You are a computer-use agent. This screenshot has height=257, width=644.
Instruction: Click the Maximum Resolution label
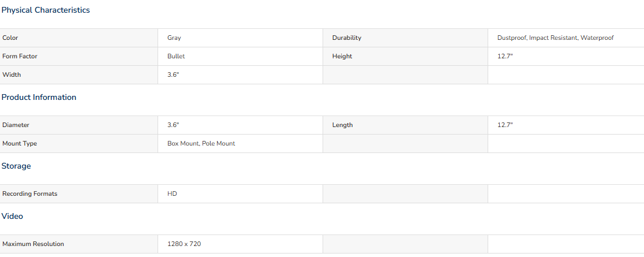click(x=33, y=244)
